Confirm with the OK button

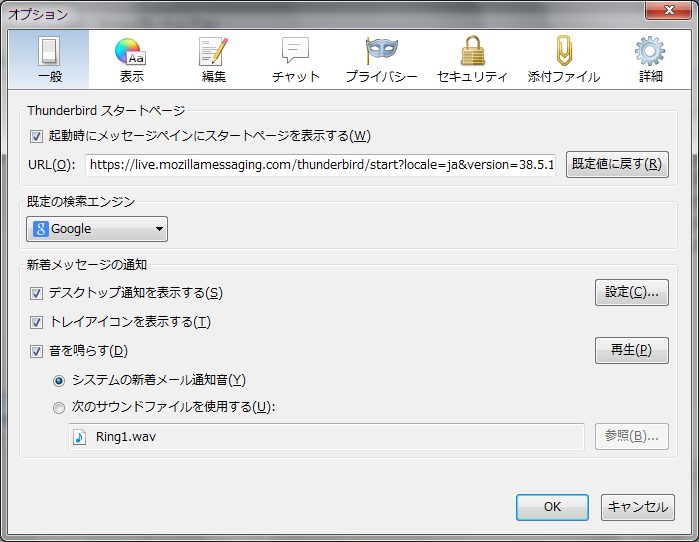552,507
